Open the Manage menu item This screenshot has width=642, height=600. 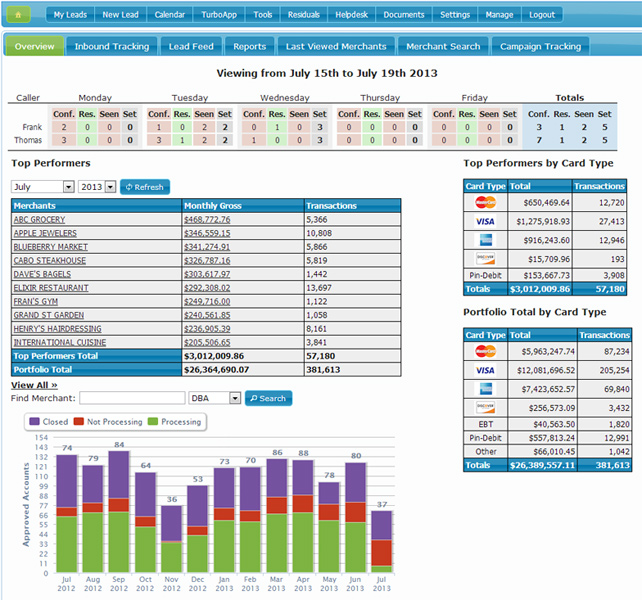coord(499,15)
